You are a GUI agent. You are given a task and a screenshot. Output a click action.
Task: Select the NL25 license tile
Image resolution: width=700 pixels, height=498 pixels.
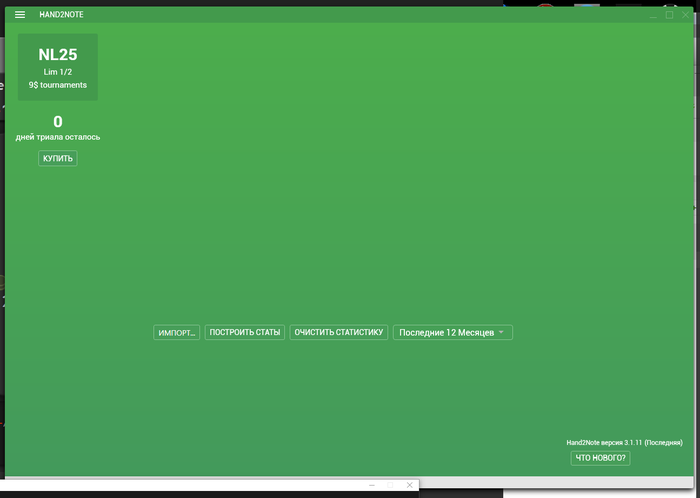click(58, 67)
